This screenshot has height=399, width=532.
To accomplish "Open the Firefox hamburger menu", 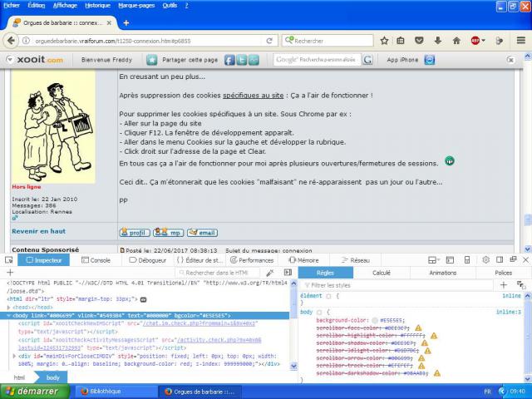I will (521, 41).
